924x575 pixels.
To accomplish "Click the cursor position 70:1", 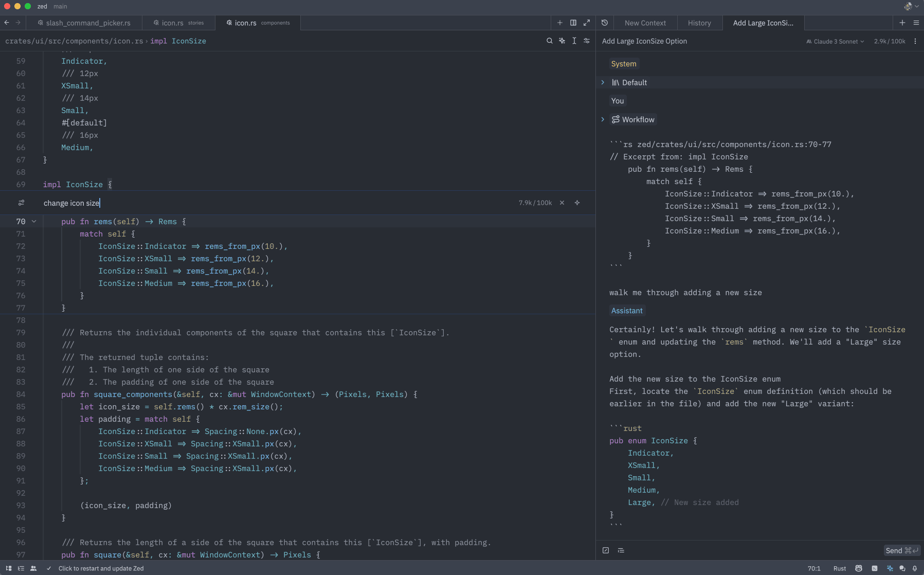I will pos(814,568).
